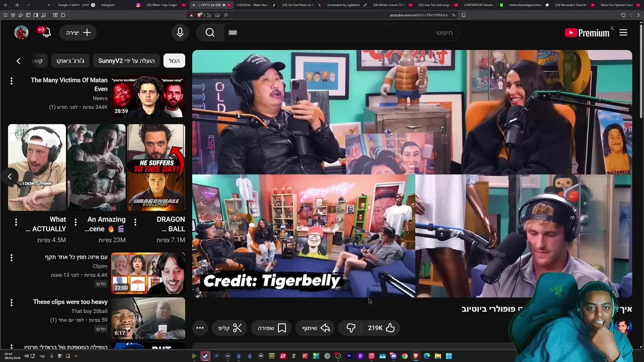644x362 pixels.
Task: Select the ג'ורג' גאנקן filter chip
Action: [x=70, y=61]
